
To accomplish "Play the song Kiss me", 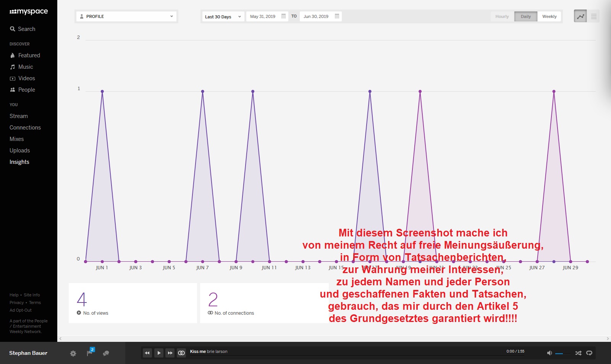I will click(159, 353).
